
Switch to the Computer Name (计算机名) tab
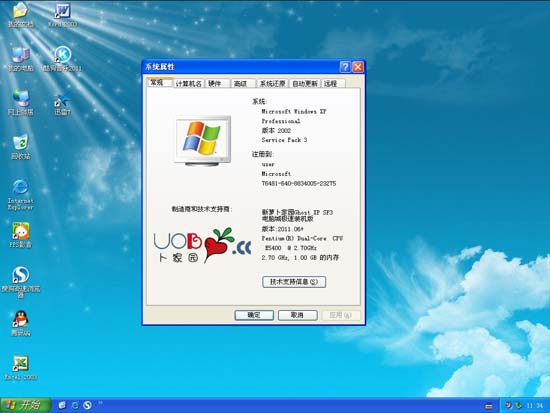tap(189, 84)
